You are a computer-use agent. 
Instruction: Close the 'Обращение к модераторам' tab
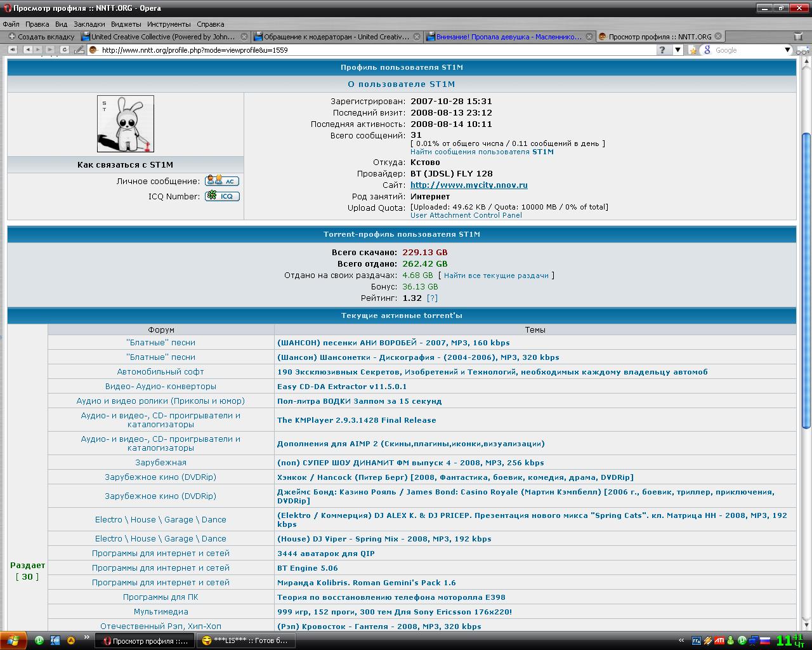coord(417,37)
